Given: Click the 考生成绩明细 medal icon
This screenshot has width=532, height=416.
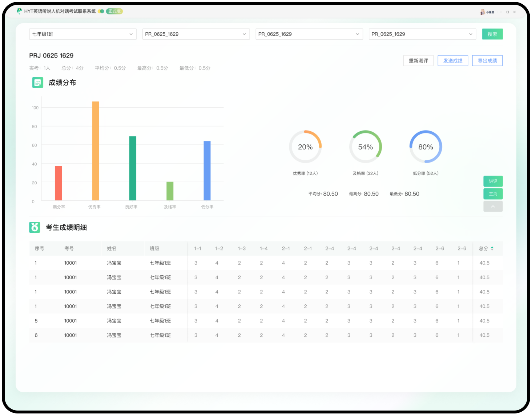Looking at the screenshot, I should pos(35,227).
